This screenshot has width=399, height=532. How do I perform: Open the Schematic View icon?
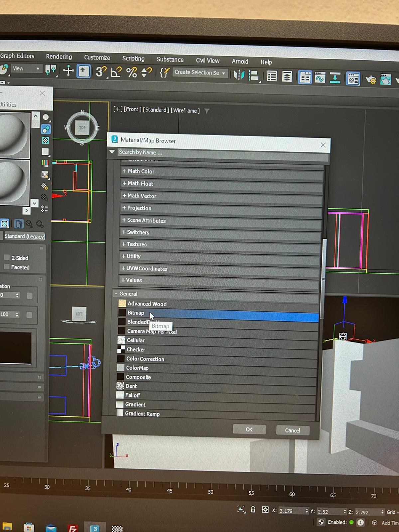tap(335, 78)
